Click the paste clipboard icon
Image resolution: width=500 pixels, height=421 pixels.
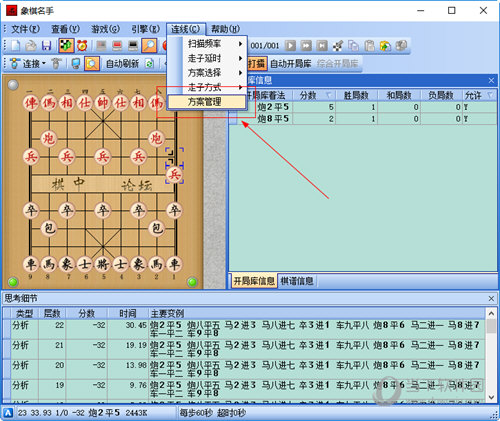[369, 46]
